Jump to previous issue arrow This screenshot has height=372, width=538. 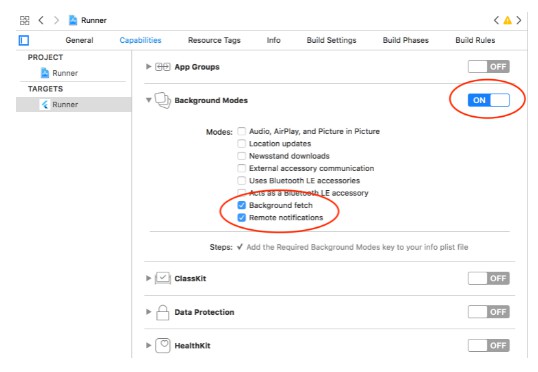pos(496,20)
